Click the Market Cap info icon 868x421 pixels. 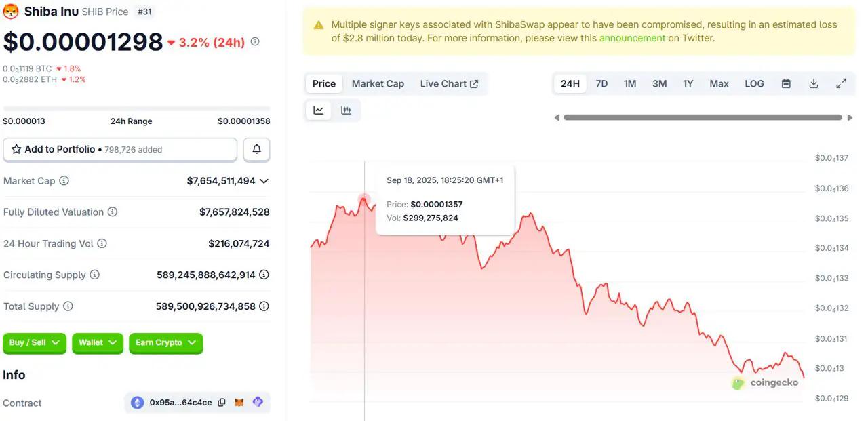click(x=64, y=181)
